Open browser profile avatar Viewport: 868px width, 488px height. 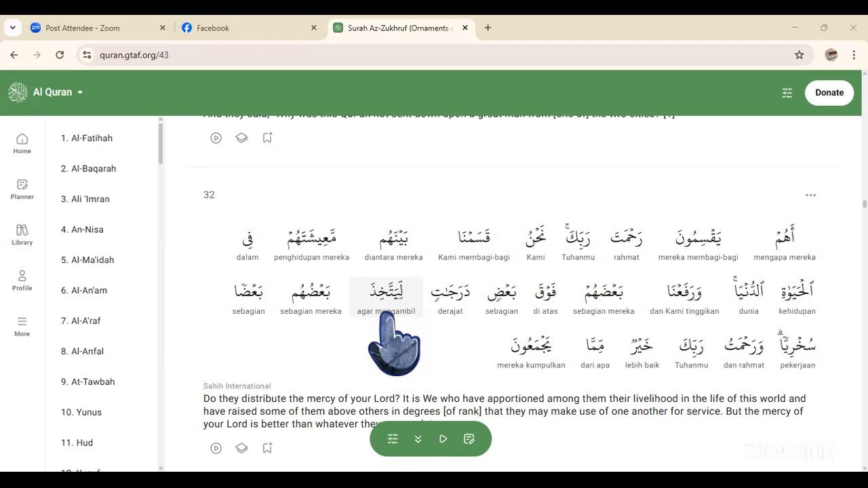pyautogui.click(x=831, y=55)
